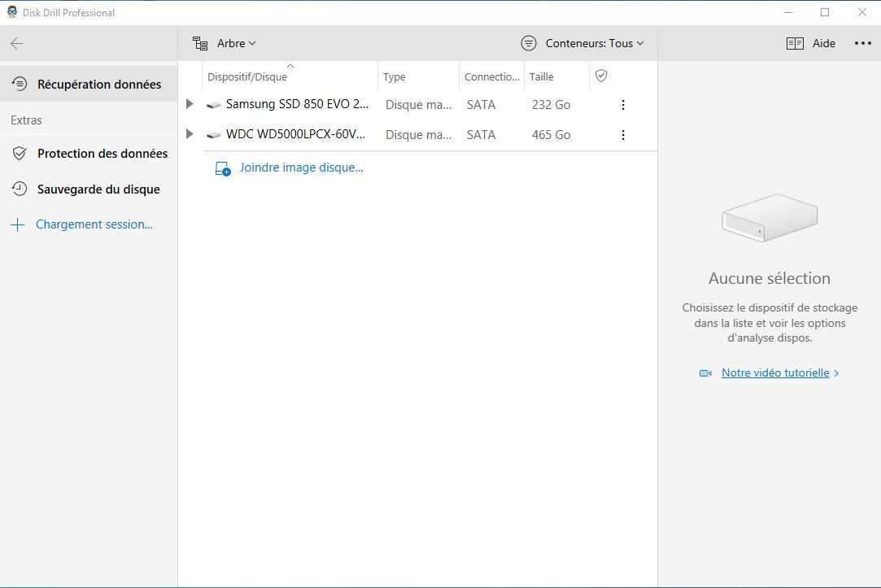Click the video camera icon by the tutorial link
881x588 pixels.
[706, 373]
